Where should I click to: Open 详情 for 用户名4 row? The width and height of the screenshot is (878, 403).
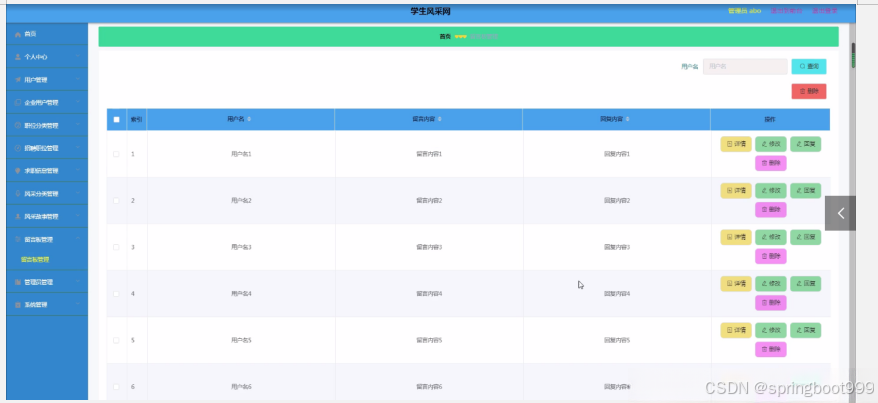[736, 283]
